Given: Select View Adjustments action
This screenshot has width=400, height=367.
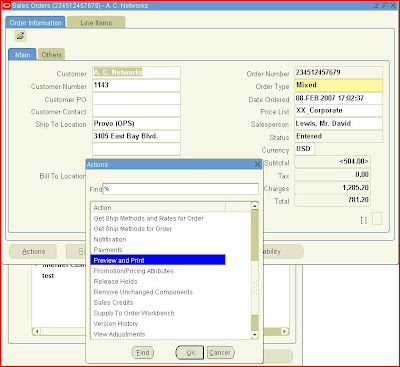Looking at the screenshot, I should (158, 334).
